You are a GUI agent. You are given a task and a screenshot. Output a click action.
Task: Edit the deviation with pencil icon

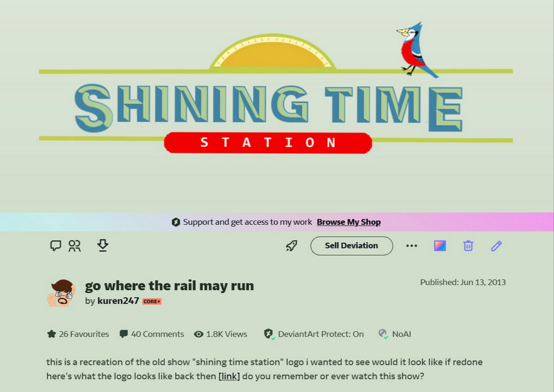click(496, 246)
